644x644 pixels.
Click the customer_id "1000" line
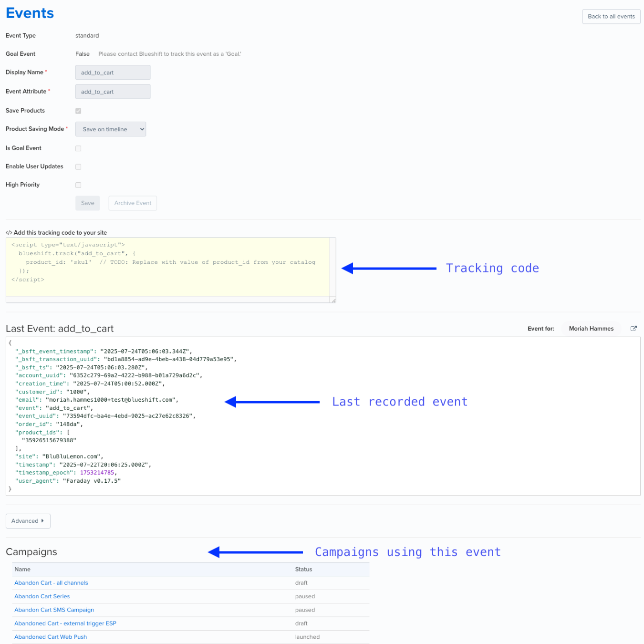pyautogui.click(x=52, y=392)
